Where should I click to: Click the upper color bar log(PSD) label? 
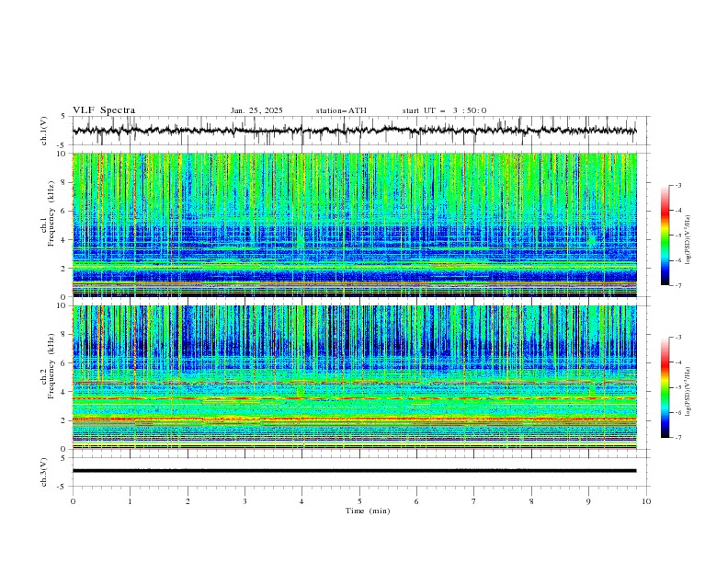(688, 240)
